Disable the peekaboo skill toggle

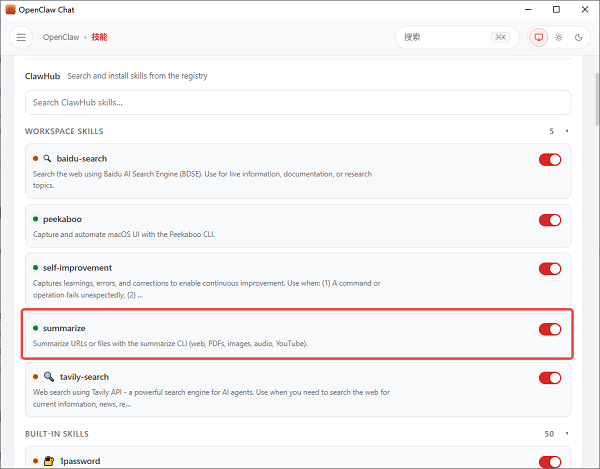pos(550,220)
